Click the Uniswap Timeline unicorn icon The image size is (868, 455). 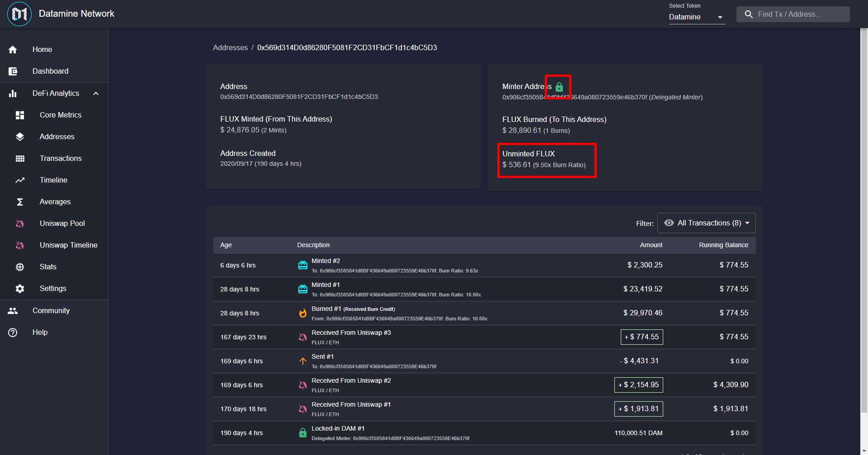[20, 245]
